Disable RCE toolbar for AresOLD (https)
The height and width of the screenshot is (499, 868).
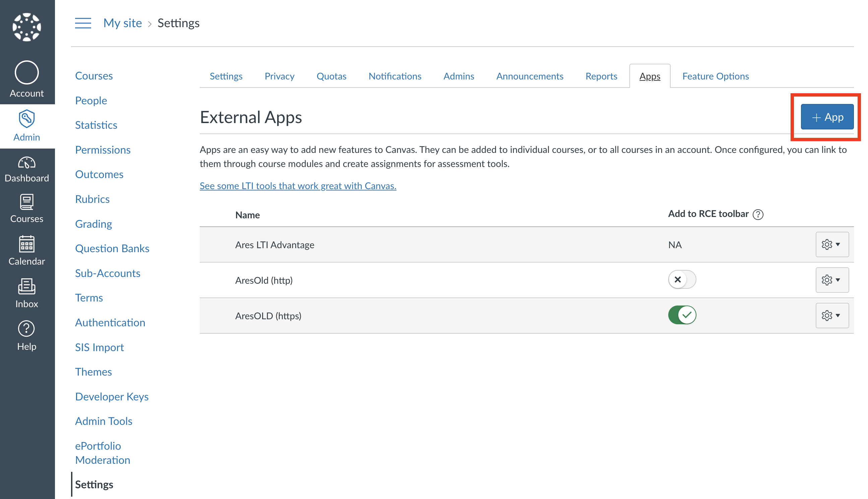click(x=682, y=315)
